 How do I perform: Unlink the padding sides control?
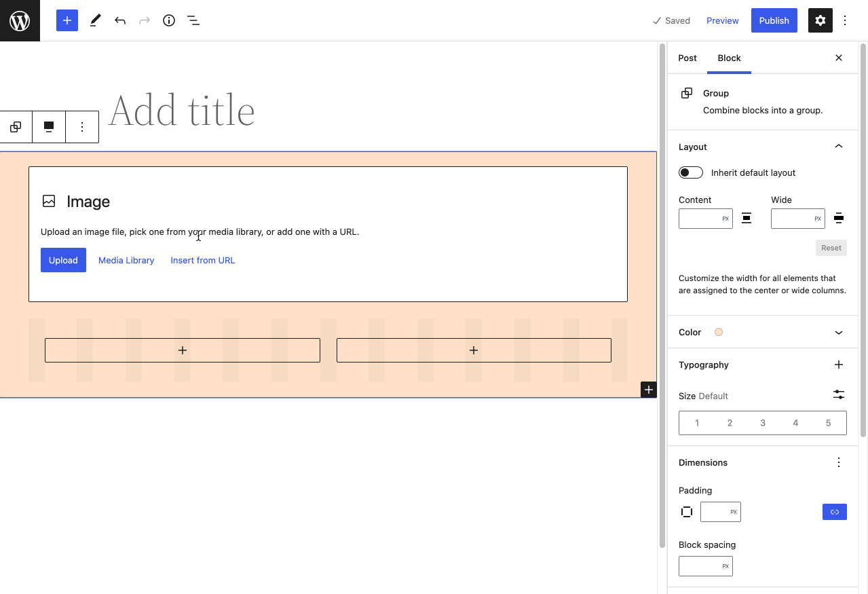point(686,512)
